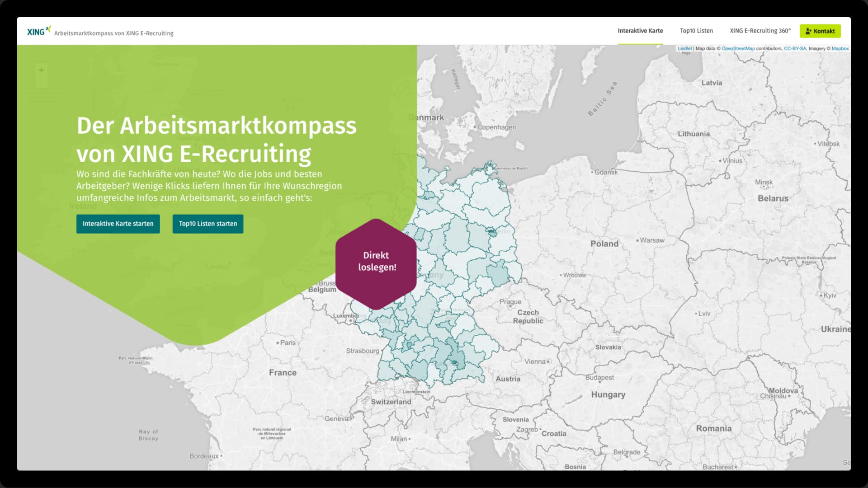Click the Gdansk city label
Screen dimensions: 868x488
pyautogui.click(x=606, y=172)
